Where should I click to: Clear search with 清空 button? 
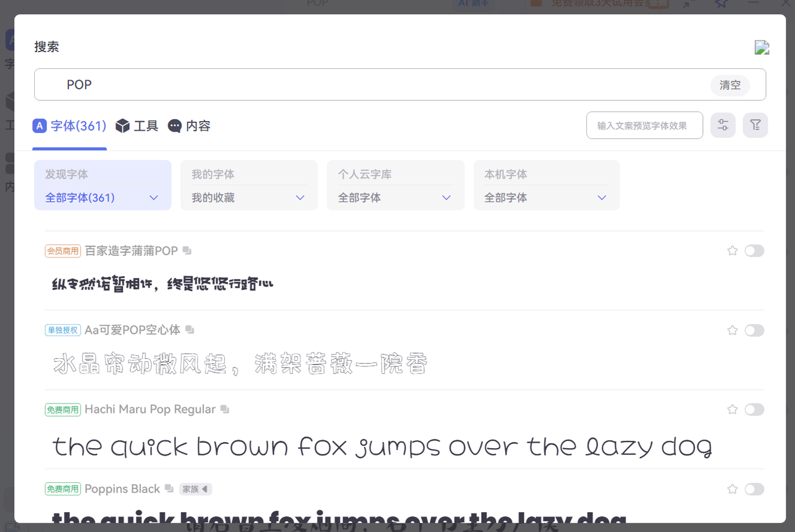tap(730, 85)
